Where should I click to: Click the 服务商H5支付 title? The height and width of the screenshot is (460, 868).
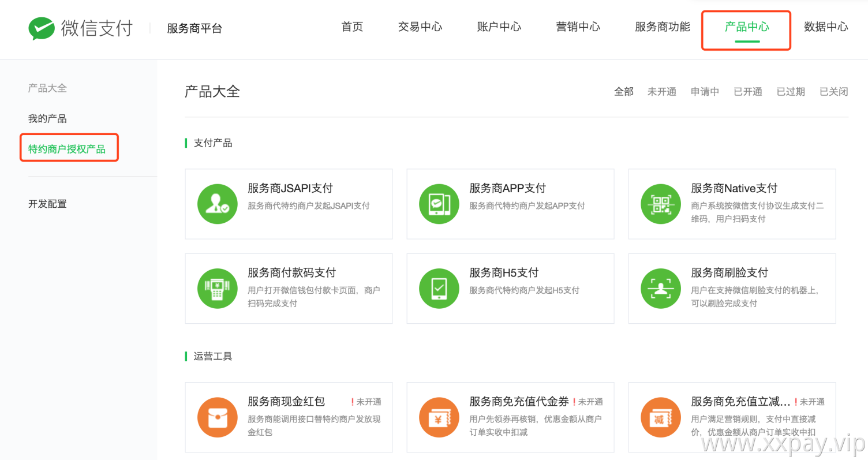click(x=504, y=273)
